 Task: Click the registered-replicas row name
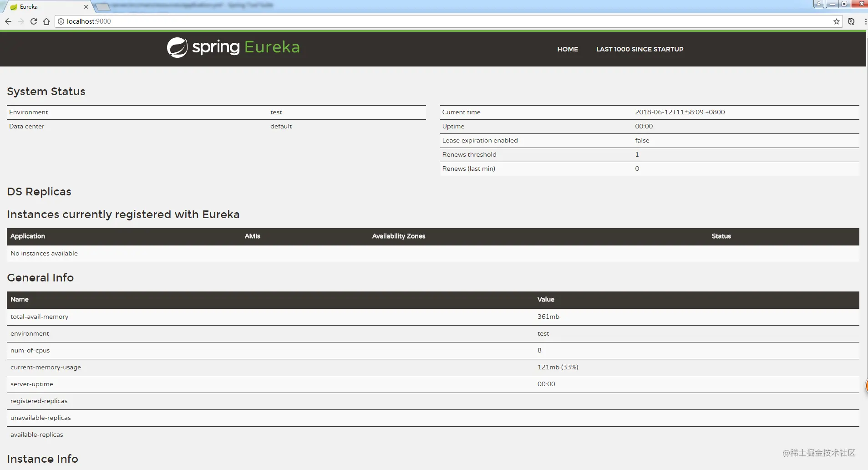point(39,401)
